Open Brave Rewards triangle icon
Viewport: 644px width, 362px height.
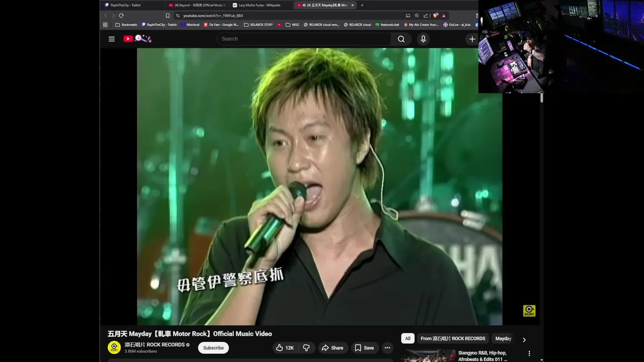pos(444,16)
